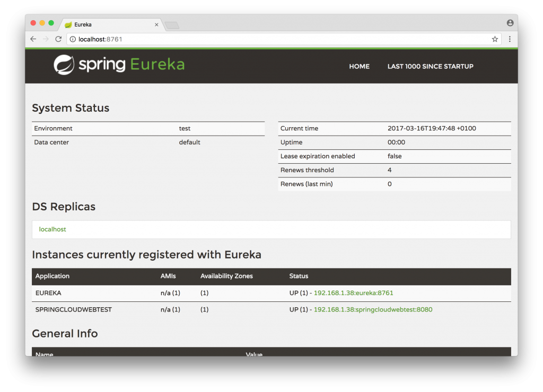Click the Data center value 'default'

pos(189,142)
